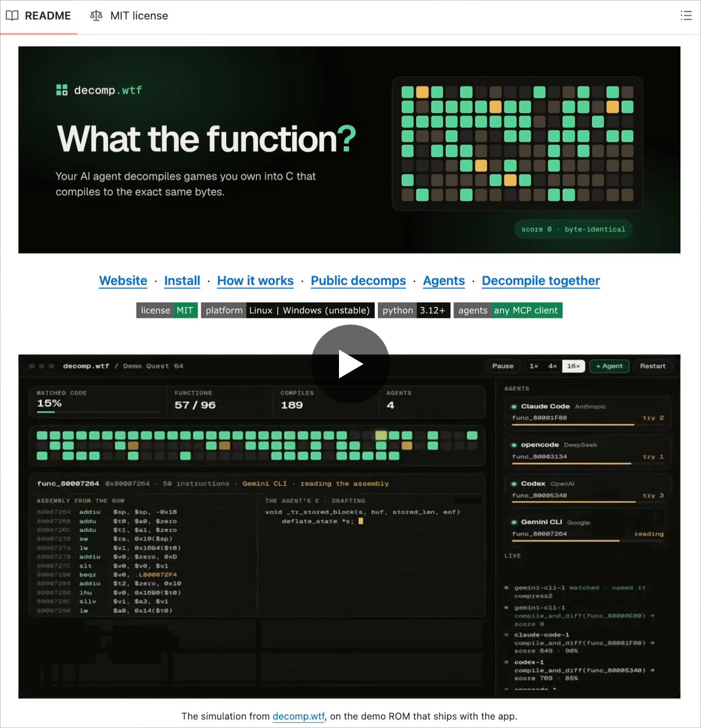This screenshot has height=728, width=701.
Task: Click the What the function? headline
Action: 206,139
